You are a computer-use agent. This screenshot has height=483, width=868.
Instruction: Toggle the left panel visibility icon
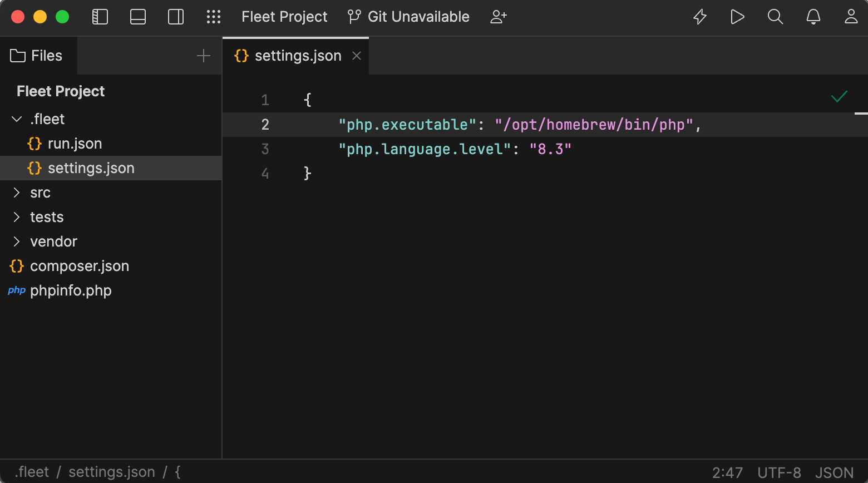pos(100,17)
